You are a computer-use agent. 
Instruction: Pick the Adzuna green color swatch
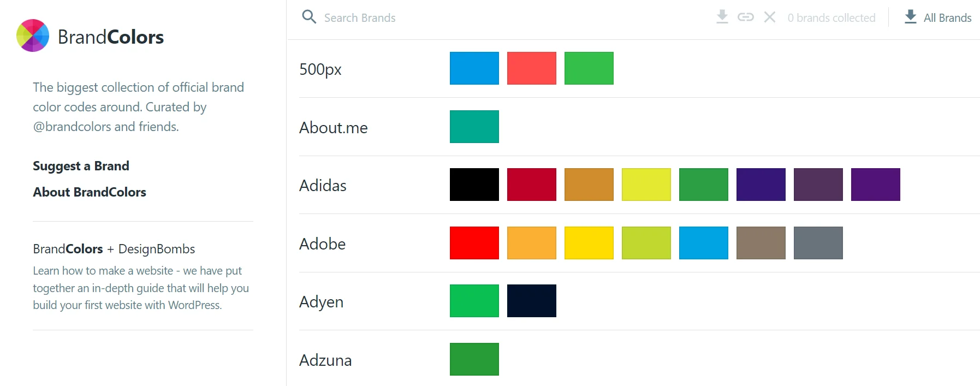[474, 359]
